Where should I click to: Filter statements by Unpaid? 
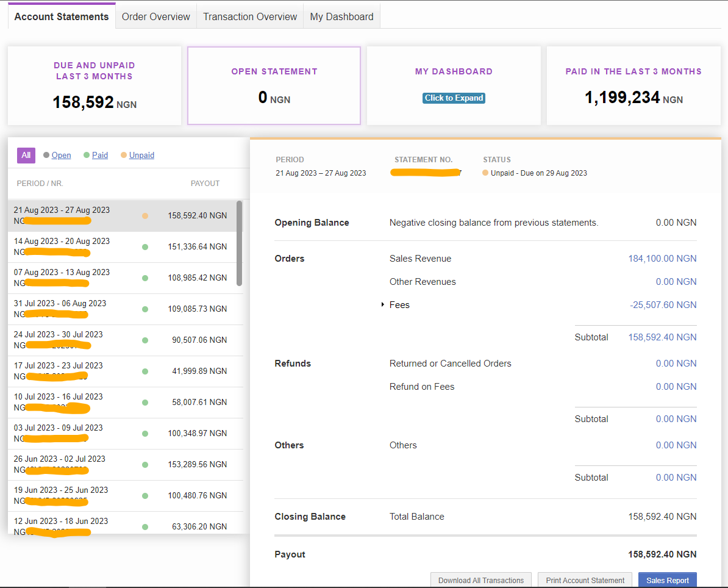click(141, 155)
